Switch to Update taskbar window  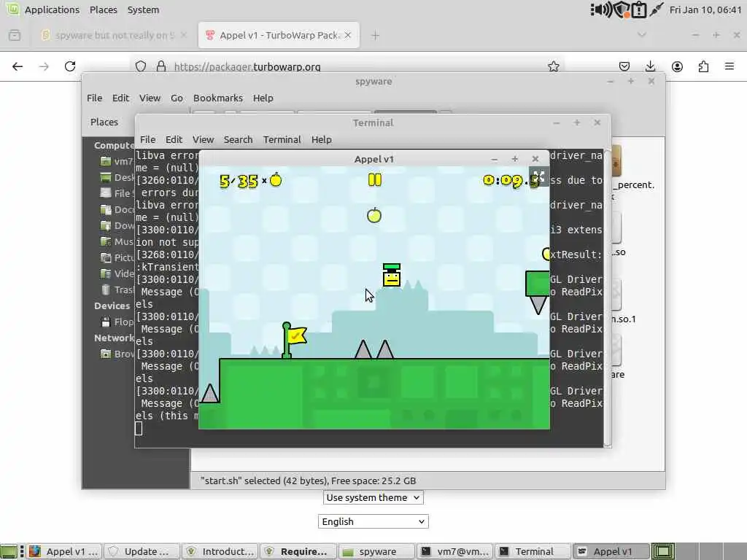[x=142, y=551]
